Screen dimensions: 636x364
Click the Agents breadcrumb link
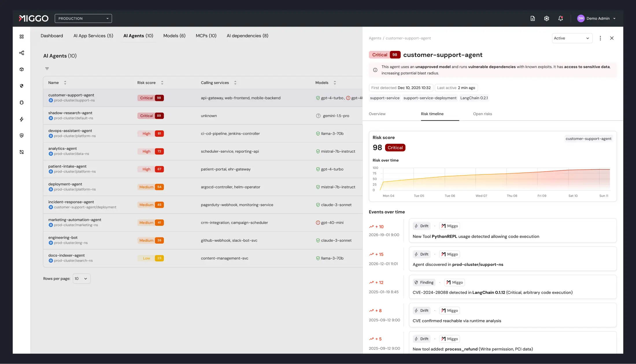pyautogui.click(x=375, y=38)
